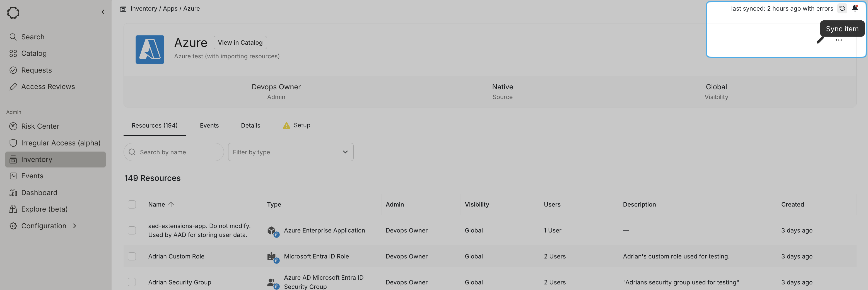This screenshot has height=290, width=868.
Task: Click the Azure Enterprise Application type icon
Action: (x=273, y=232)
